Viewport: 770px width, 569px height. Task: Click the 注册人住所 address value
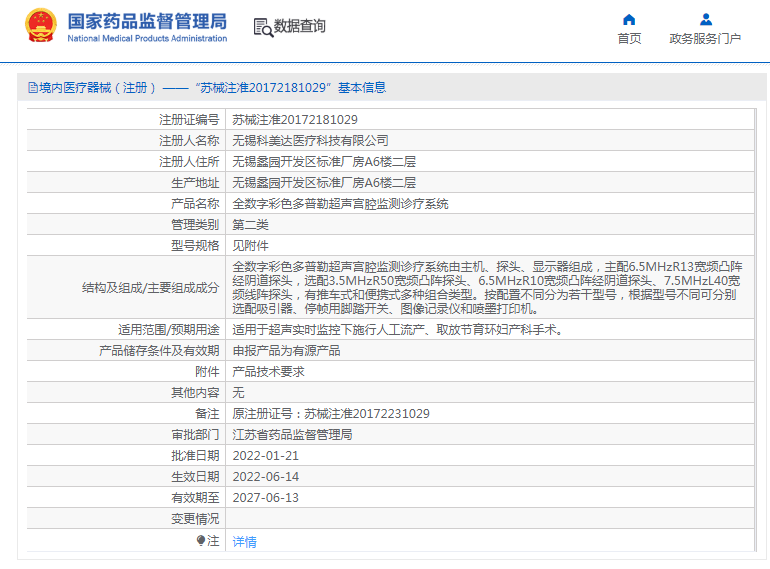324,162
